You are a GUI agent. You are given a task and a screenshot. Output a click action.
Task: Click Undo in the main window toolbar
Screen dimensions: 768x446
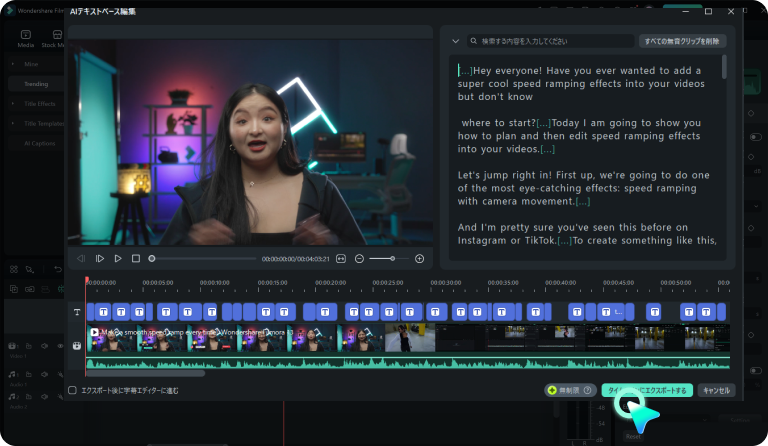click(x=58, y=269)
